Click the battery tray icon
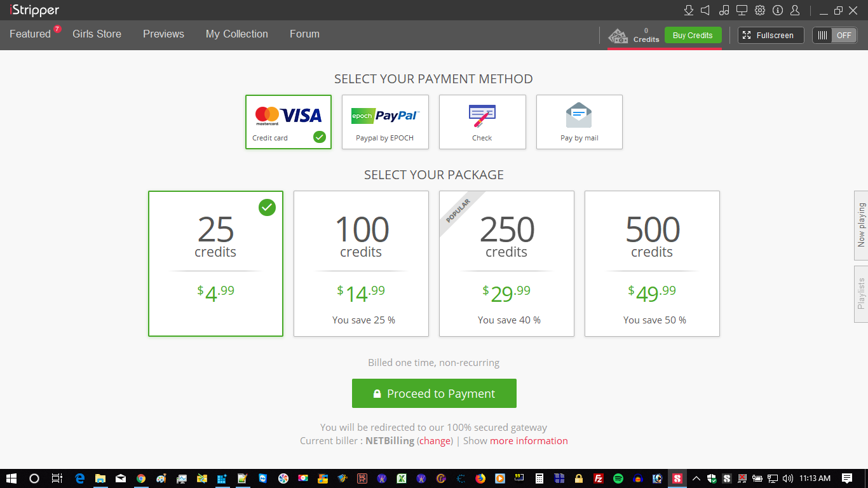This screenshot has width=868, height=488. pos(757,478)
